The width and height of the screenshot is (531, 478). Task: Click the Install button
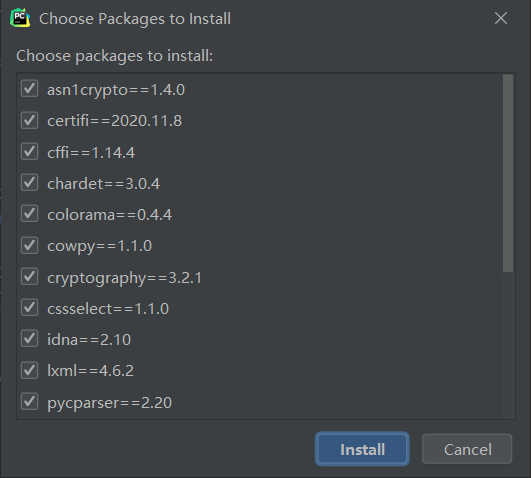coord(362,449)
